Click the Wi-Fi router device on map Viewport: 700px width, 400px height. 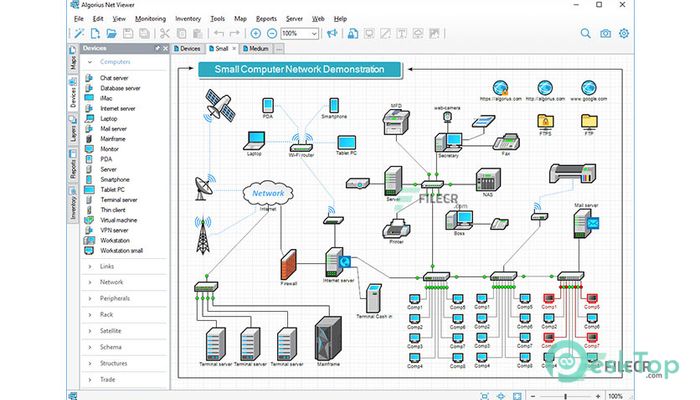(301, 144)
